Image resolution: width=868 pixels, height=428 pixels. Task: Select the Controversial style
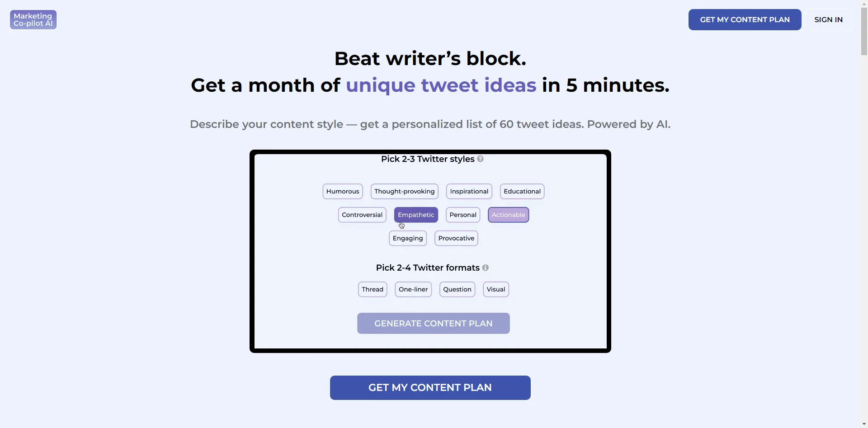click(362, 215)
